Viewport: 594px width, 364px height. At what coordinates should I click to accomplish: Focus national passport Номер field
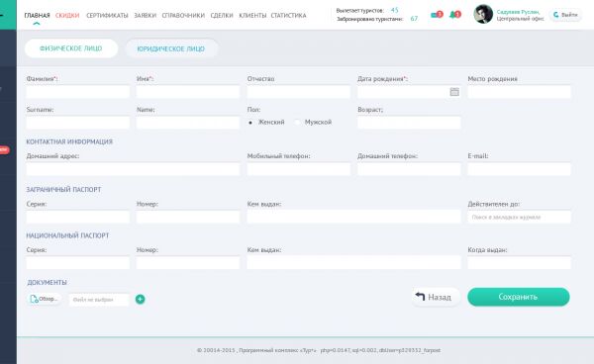(x=188, y=262)
